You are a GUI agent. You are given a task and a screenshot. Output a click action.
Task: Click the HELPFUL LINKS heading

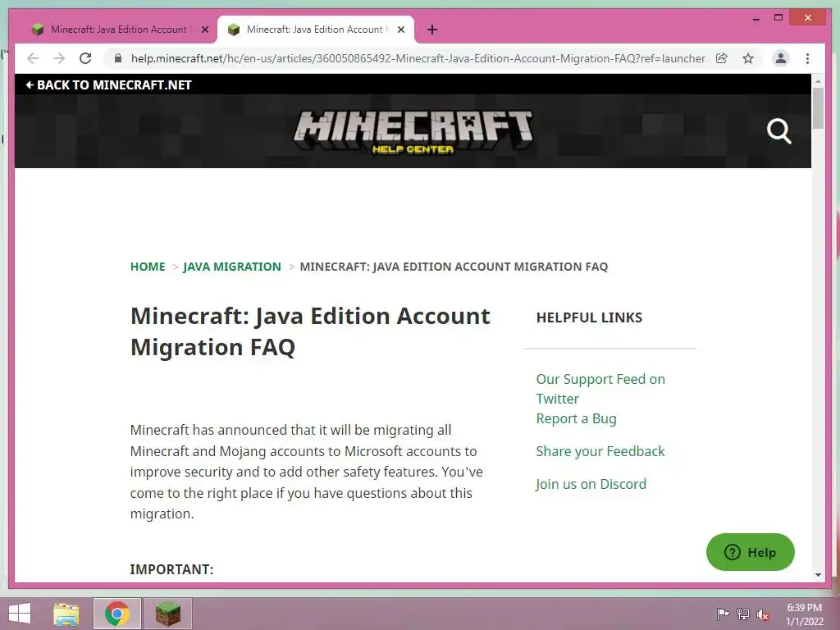coord(589,317)
